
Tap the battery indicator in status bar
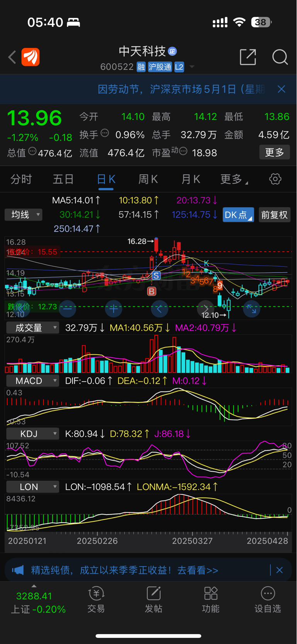[x=261, y=22]
